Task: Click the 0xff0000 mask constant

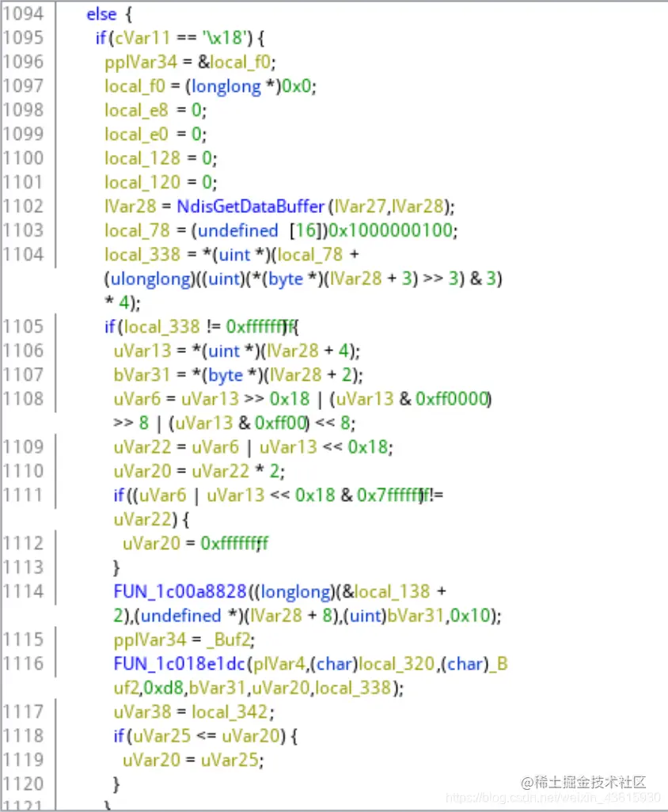Action: coord(452,399)
